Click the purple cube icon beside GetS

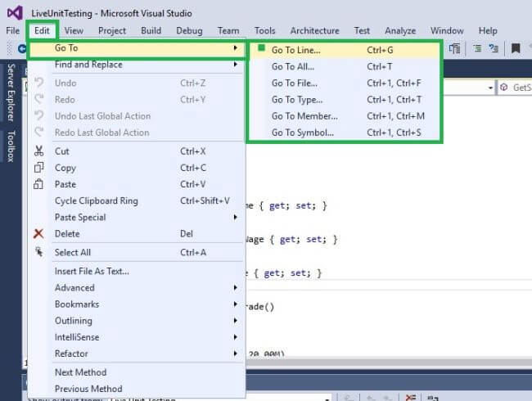coord(503,88)
